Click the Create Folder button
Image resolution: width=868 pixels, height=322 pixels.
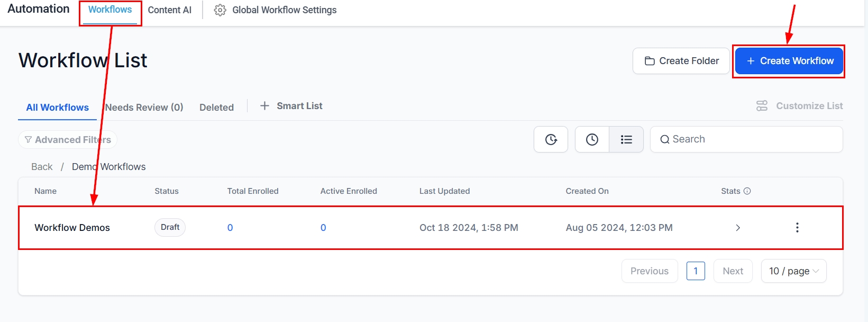point(681,61)
